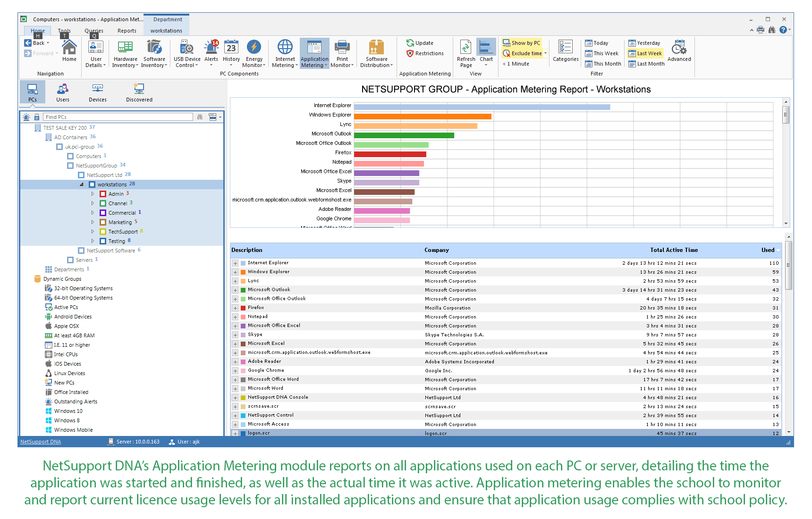The width and height of the screenshot is (812, 519).
Task: Switch to the Users view in sidebar
Action: (63, 92)
